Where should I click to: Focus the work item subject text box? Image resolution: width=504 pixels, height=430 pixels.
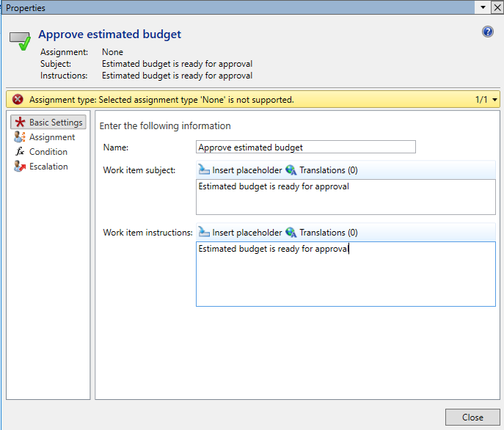pyautogui.click(x=346, y=197)
